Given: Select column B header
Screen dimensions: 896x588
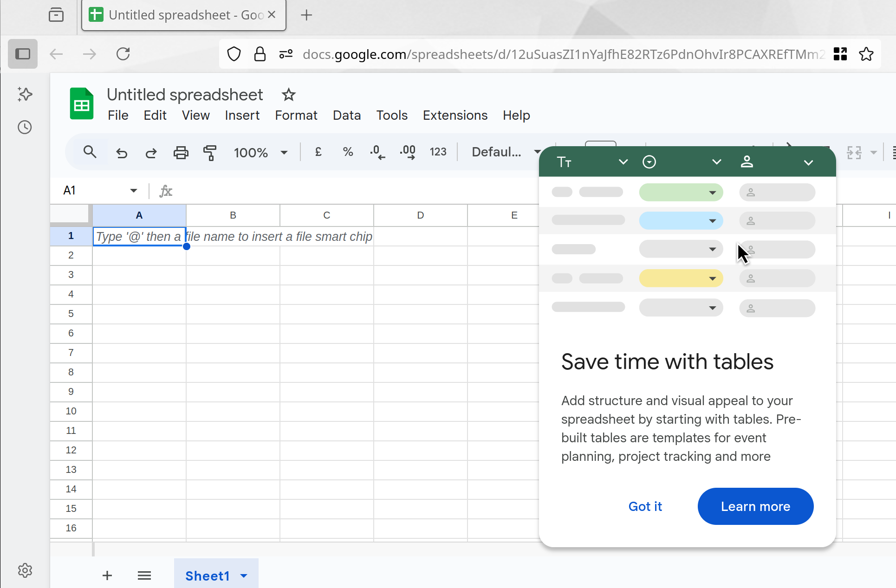Looking at the screenshot, I should point(233,215).
